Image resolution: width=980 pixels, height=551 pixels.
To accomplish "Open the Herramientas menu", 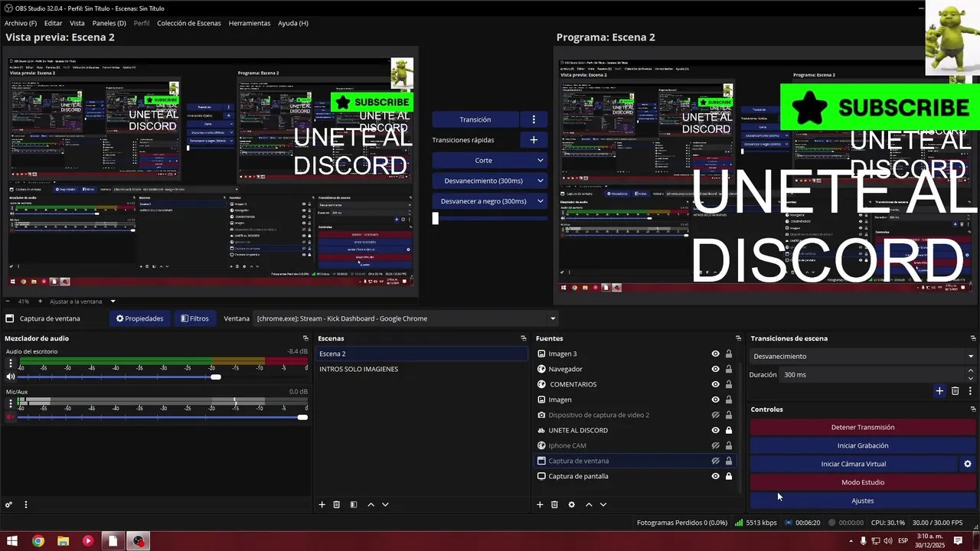I will click(249, 23).
